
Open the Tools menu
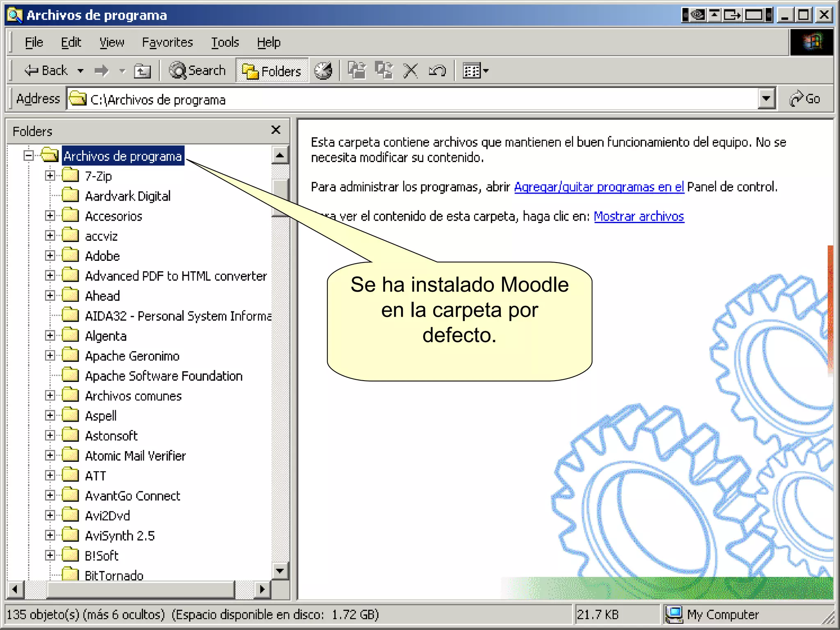coord(225,42)
